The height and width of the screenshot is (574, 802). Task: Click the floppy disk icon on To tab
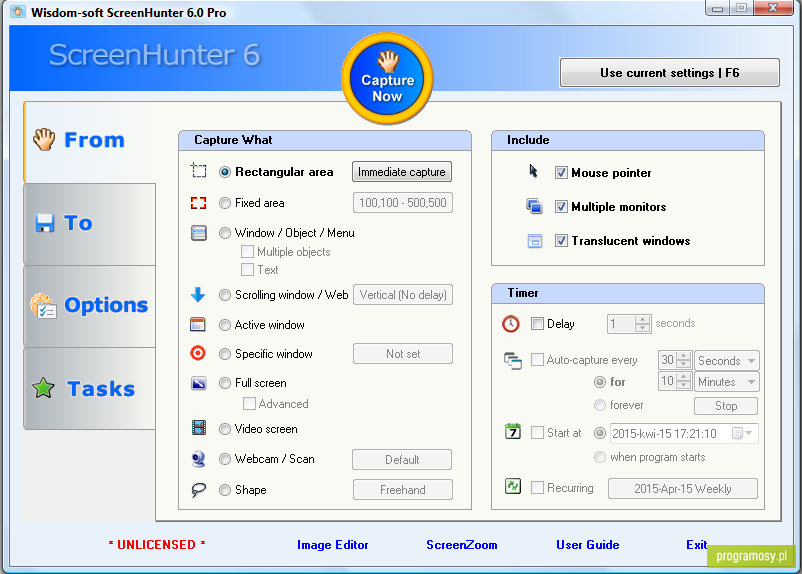point(44,223)
